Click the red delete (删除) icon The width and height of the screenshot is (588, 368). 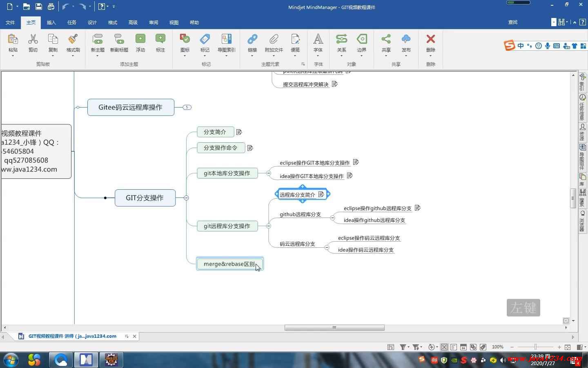point(430,39)
